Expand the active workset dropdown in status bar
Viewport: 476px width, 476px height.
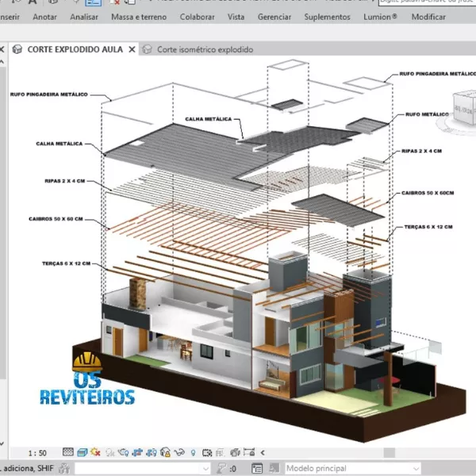(204, 468)
